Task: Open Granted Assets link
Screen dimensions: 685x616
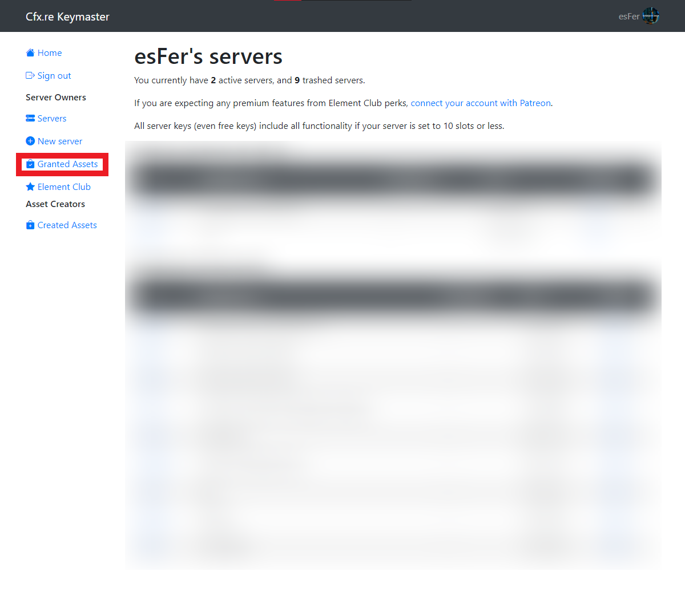Action: [68, 164]
